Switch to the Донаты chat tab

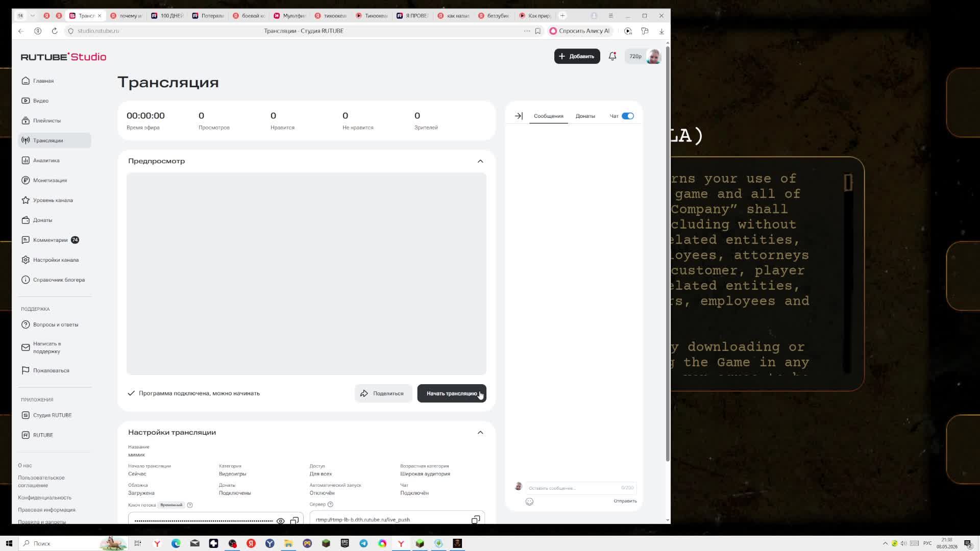coord(585,116)
